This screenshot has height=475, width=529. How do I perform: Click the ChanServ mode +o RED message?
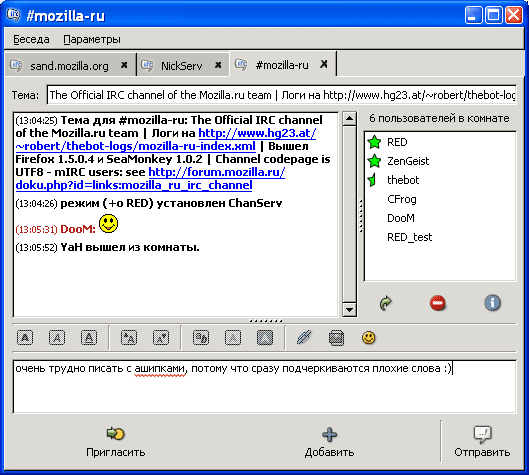pos(149,203)
